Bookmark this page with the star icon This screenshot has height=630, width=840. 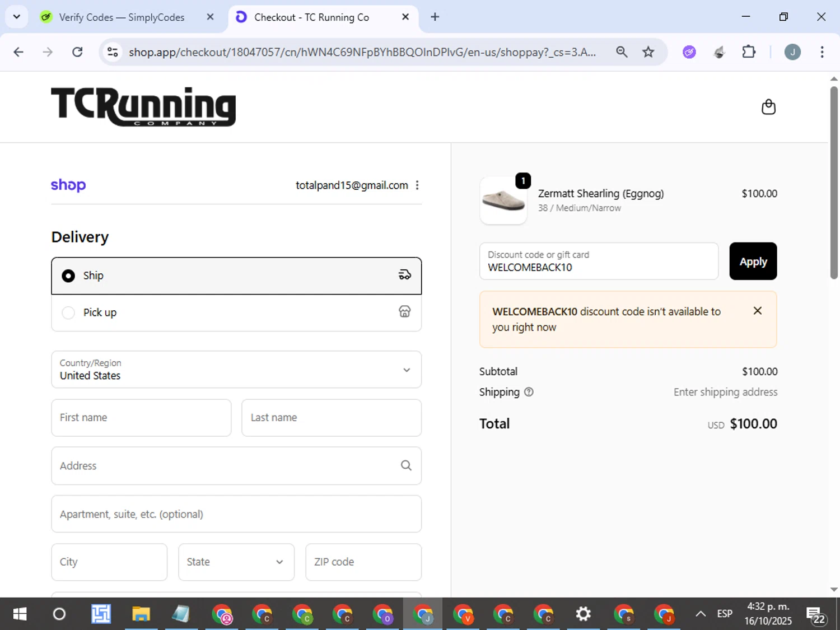(x=648, y=52)
